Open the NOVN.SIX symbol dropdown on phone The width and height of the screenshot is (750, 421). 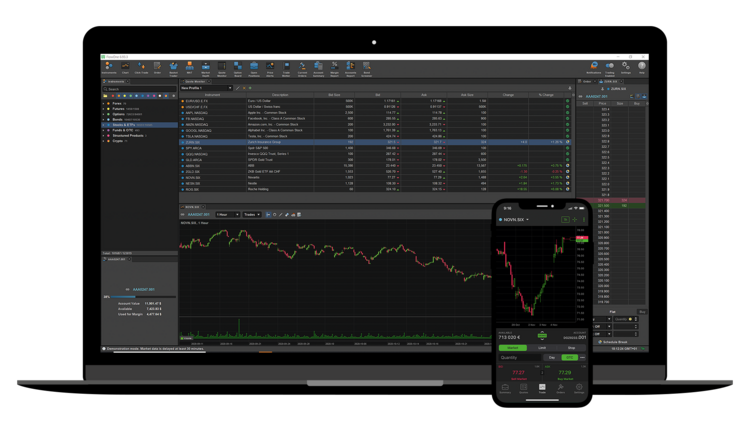click(x=514, y=220)
